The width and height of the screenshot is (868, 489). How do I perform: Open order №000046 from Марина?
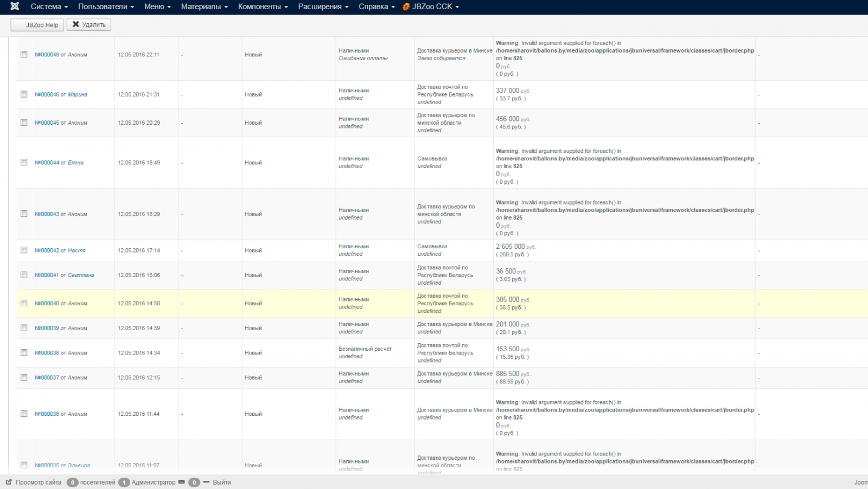[61, 94]
